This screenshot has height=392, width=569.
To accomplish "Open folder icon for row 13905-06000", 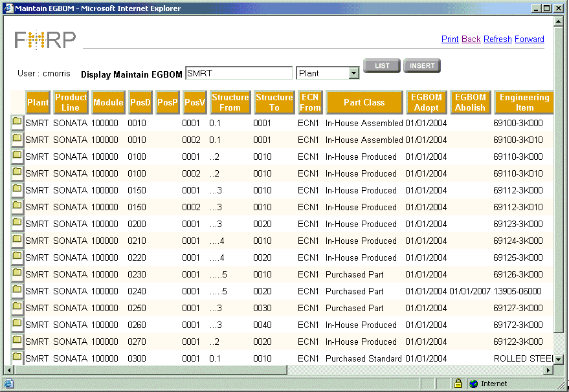I will [x=17, y=290].
